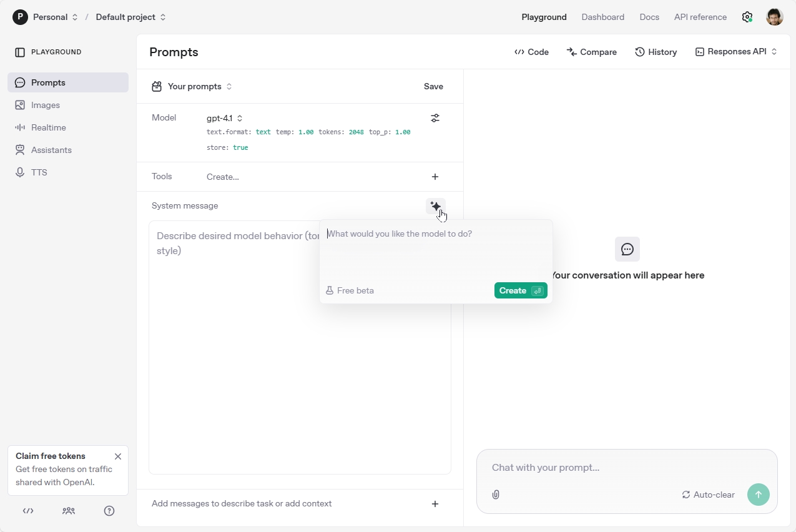Screen dimensions: 796x532
Task: Click the Save button
Action: point(433,87)
